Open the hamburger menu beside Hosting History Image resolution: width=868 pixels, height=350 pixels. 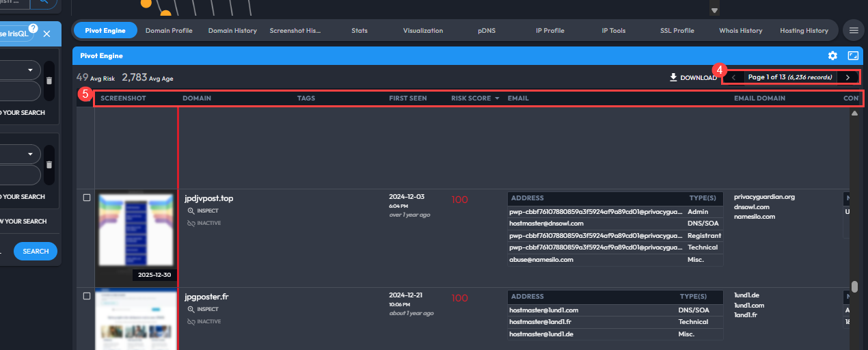(x=853, y=30)
